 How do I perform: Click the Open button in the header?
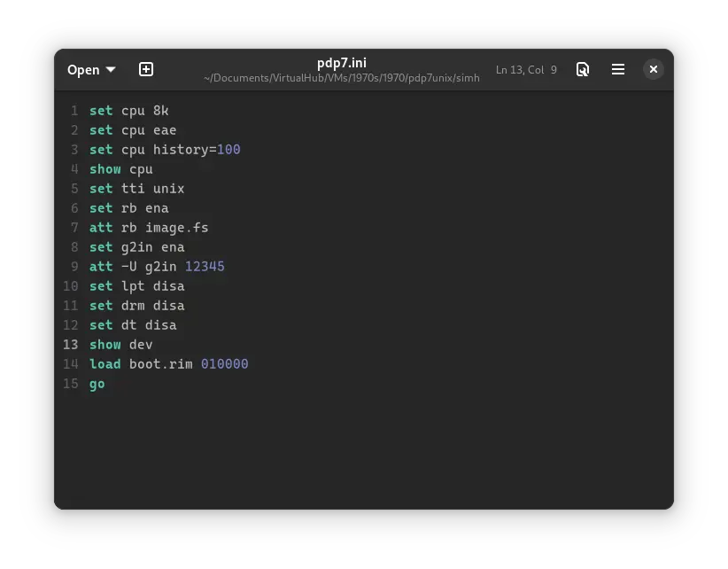tap(84, 69)
